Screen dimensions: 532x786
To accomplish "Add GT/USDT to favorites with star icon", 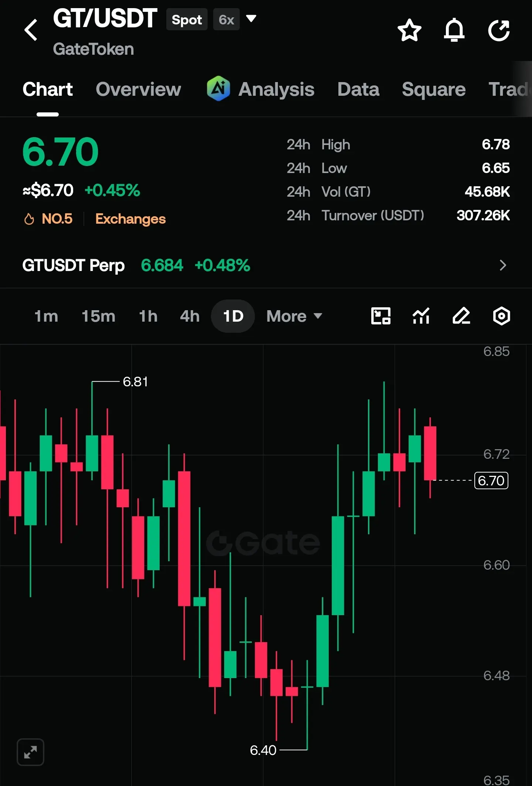I will coord(409,30).
